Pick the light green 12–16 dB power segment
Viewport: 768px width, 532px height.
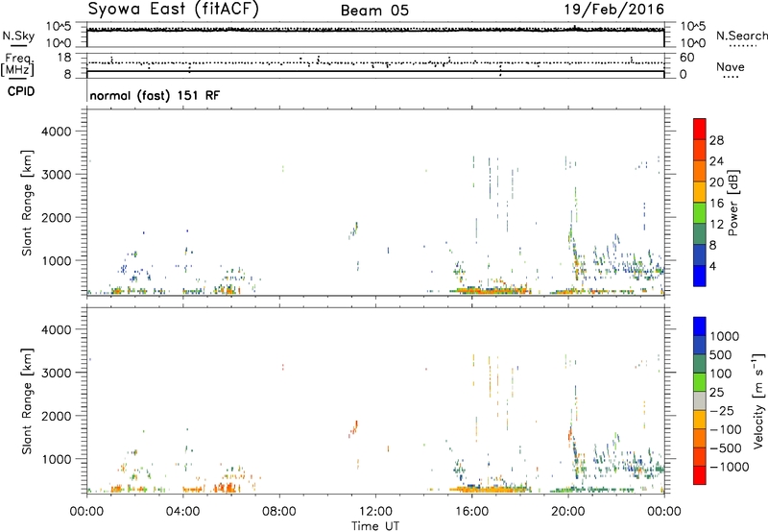click(x=700, y=213)
